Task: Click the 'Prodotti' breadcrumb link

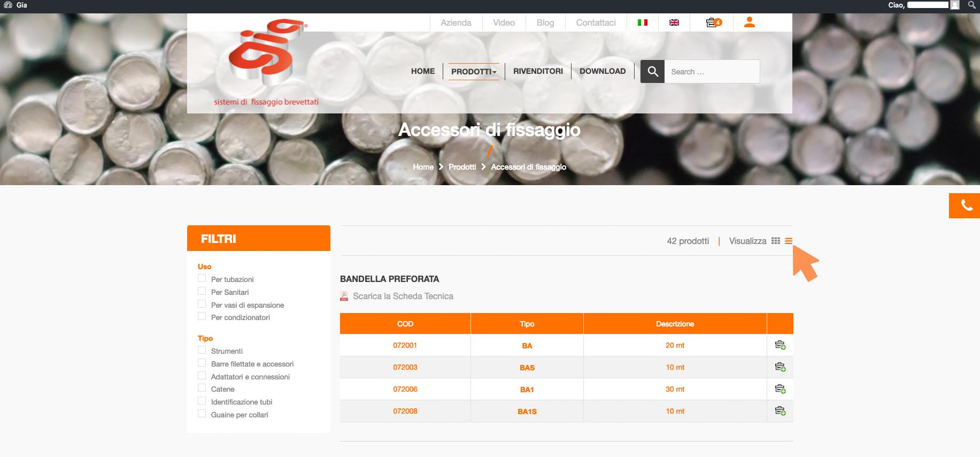Action: coord(462,167)
